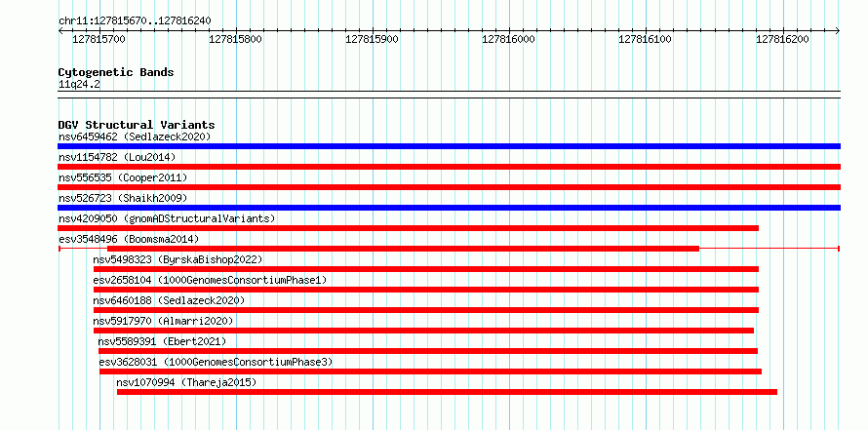Image resolution: width=868 pixels, height=430 pixels.
Task: Select the red bar under esv3628031
Action: point(431,371)
